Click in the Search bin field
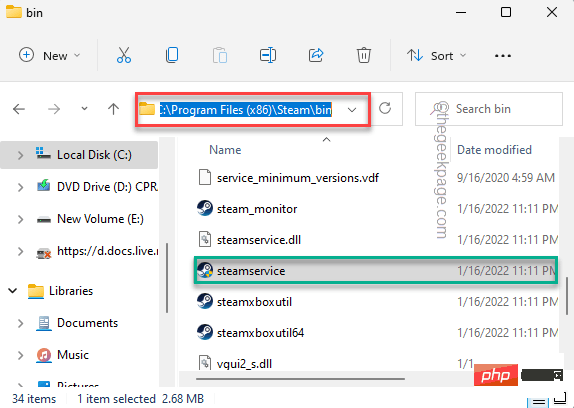 [489, 109]
